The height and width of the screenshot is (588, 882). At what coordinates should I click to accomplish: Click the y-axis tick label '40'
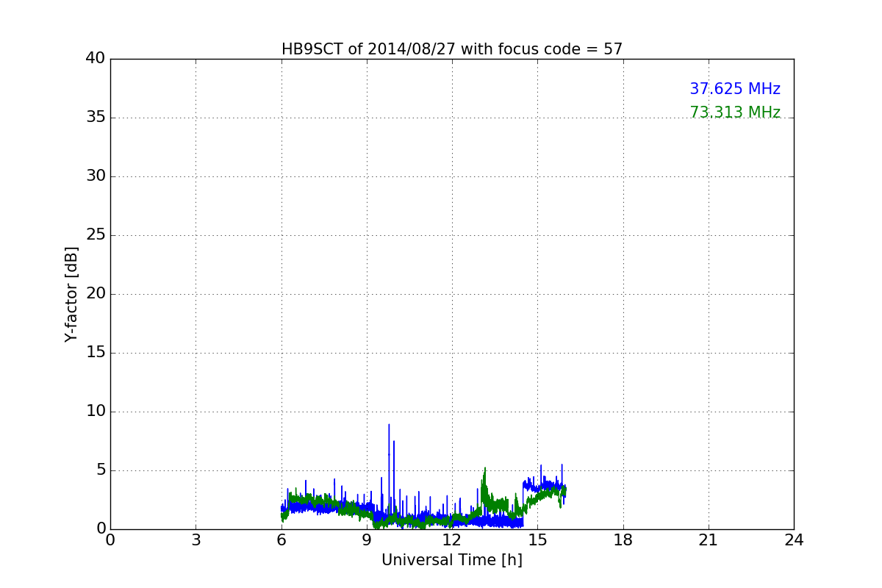click(x=96, y=59)
